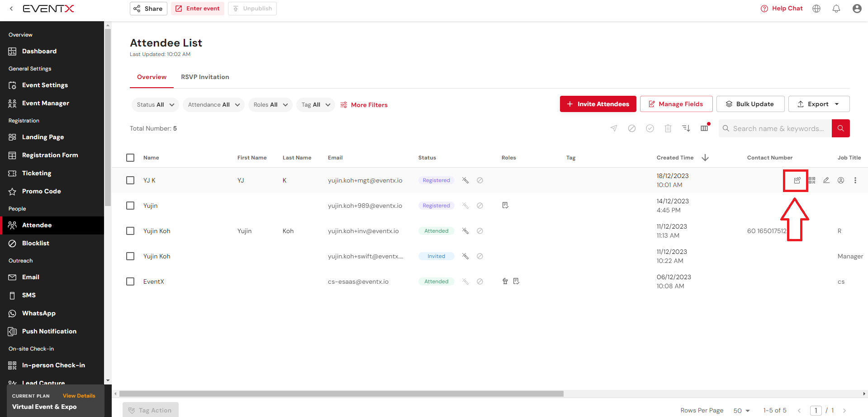Click the red search magnifier button
868x417 pixels.
click(840, 128)
